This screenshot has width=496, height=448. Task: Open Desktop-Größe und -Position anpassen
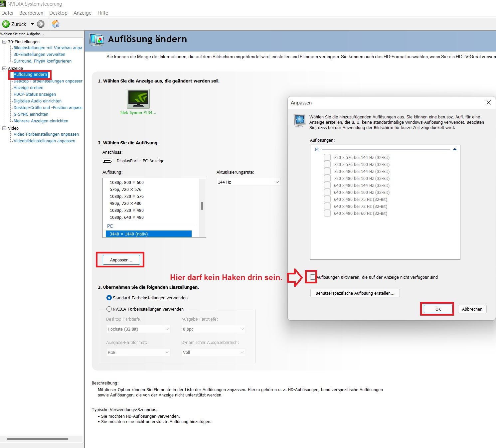[48, 108]
